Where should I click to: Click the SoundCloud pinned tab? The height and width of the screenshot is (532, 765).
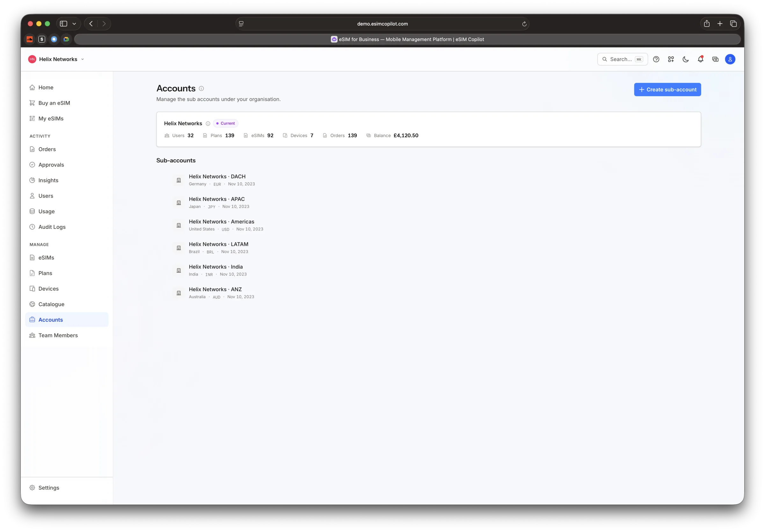coord(30,39)
